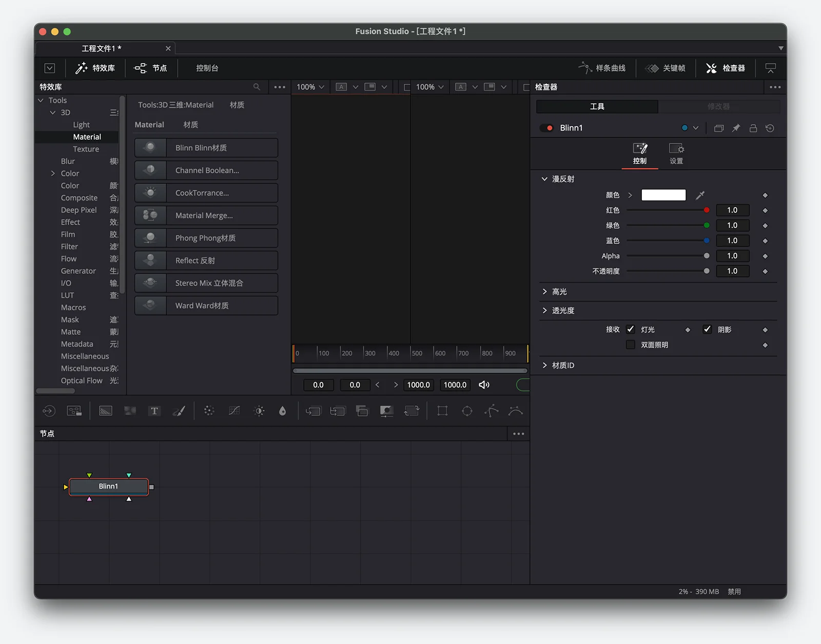The width and height of the screenshot is (821, 644).
Task: Select the Deep Pixel category
Action: tap(79, 210)
